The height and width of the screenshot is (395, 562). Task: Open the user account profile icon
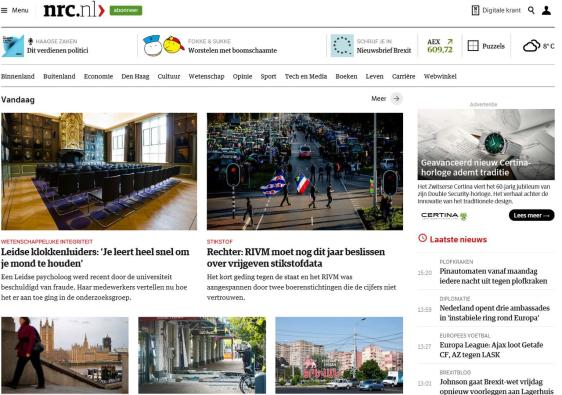coord(546,10)
